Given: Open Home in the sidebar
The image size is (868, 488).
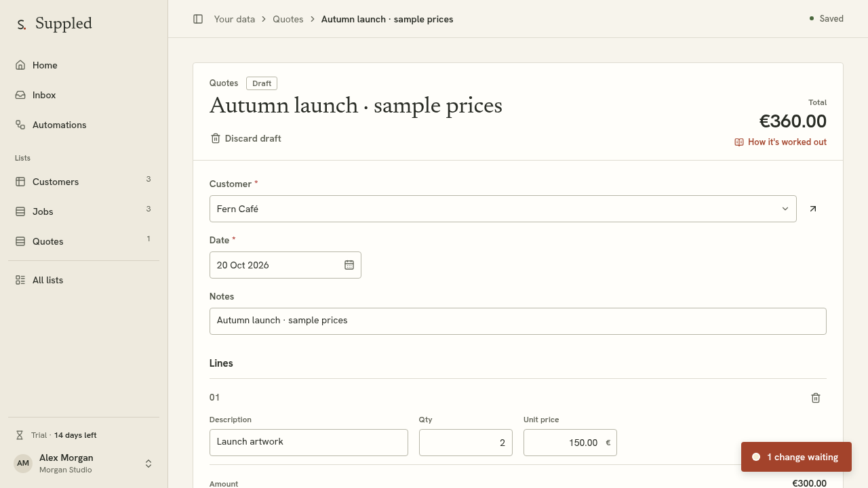Looking at the screenshot, I should [83, 65].
